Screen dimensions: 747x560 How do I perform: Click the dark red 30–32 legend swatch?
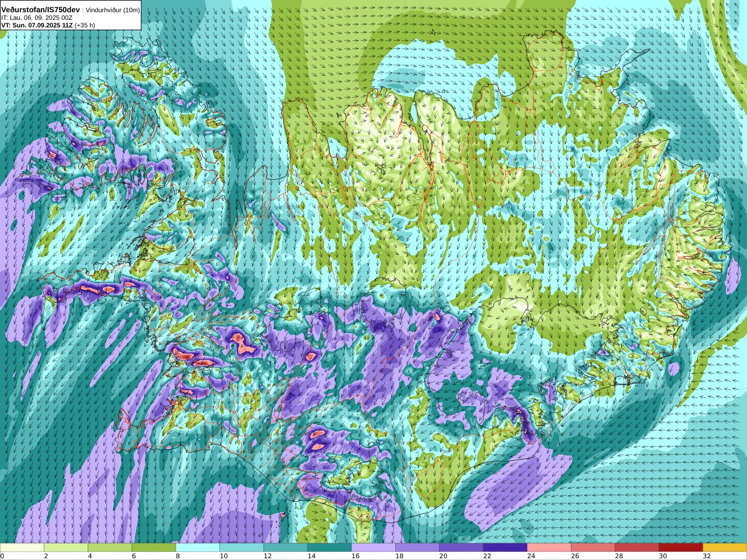(x=681, y=548)
